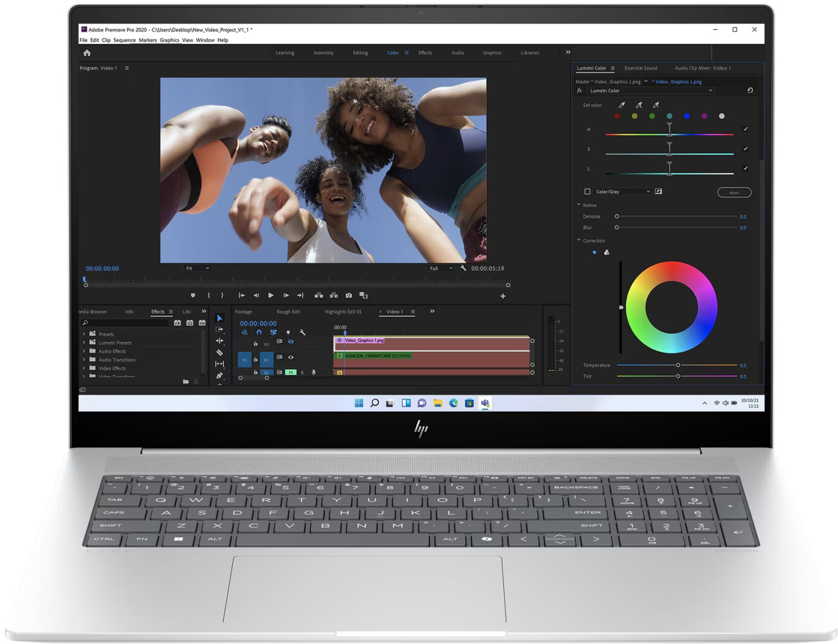Expand the Audio Effects folder
838x644 pixels.
point(84,351)
